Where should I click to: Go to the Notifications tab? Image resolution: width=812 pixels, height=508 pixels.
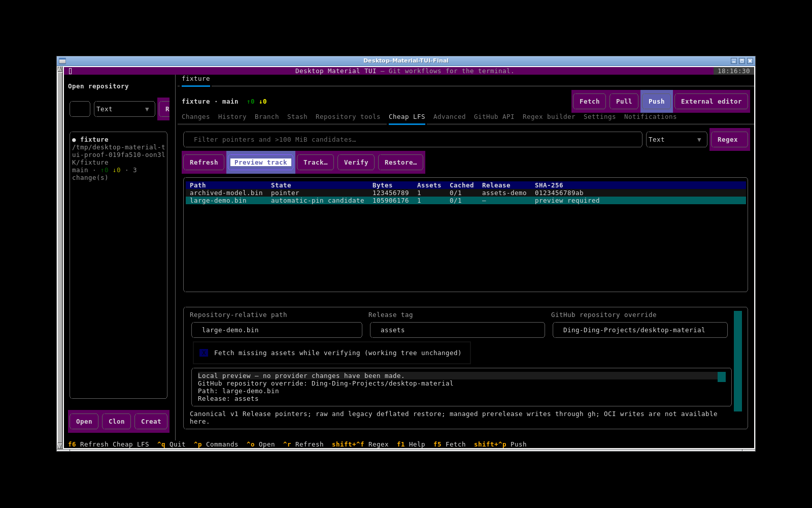(x=650, y=117)
